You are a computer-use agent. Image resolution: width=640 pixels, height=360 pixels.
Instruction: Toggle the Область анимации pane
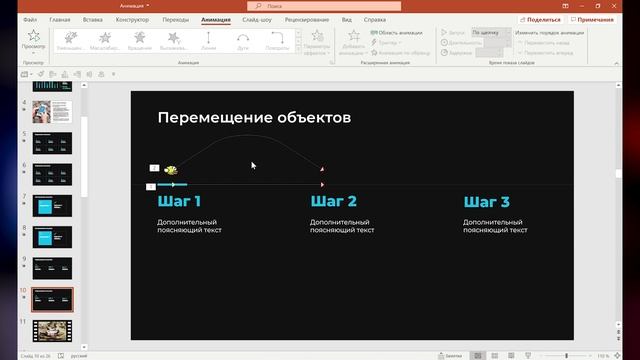tap(396, 33)
